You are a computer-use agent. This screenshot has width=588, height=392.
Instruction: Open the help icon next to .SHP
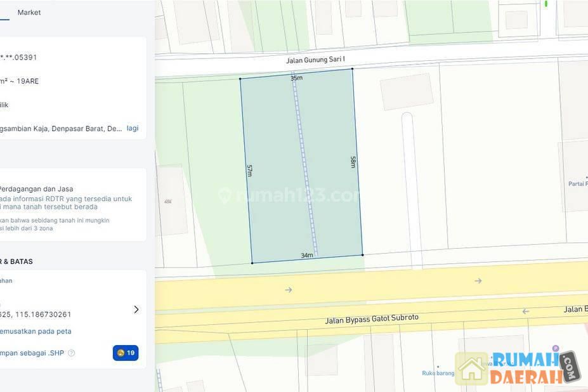72,353
